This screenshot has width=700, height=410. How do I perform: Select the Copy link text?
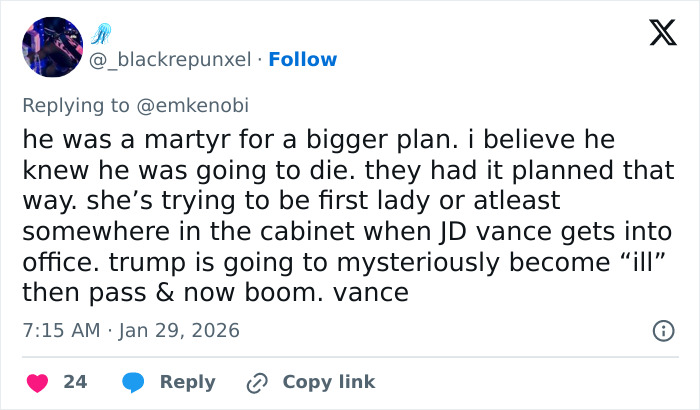coord(329,382)
